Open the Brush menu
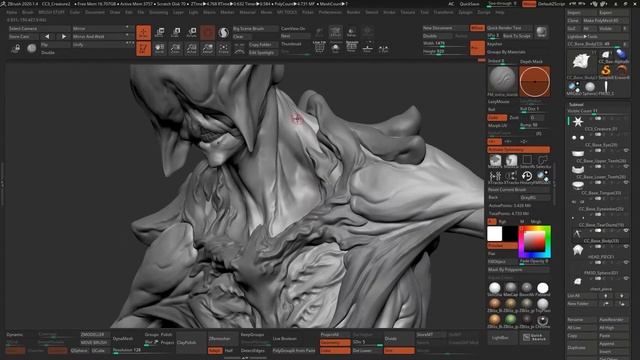Viewport: 640px width, 360px height. [x=28, y=12]
